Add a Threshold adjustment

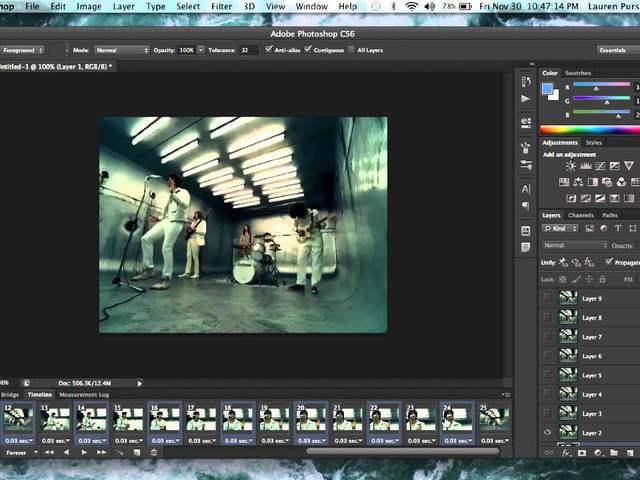tap(600, 198)
